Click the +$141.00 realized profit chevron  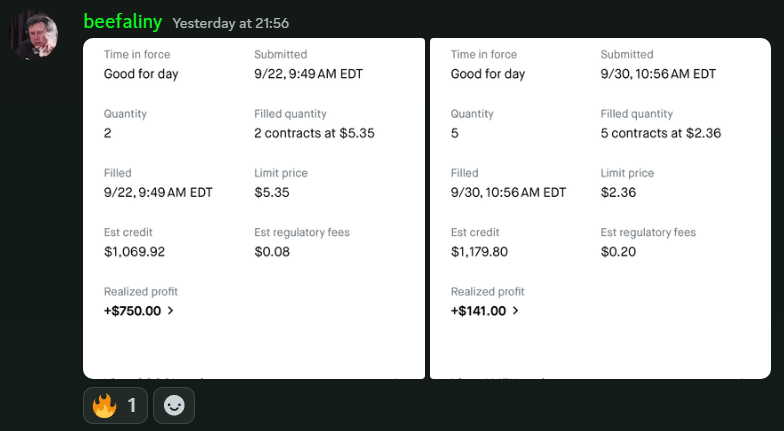pyautogui.click(x=516, y=310)
